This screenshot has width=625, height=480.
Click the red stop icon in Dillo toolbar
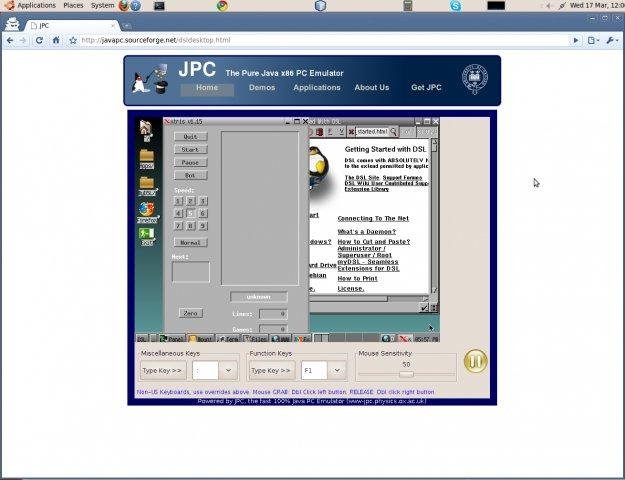pyautogui.click(x=351, y=132)
